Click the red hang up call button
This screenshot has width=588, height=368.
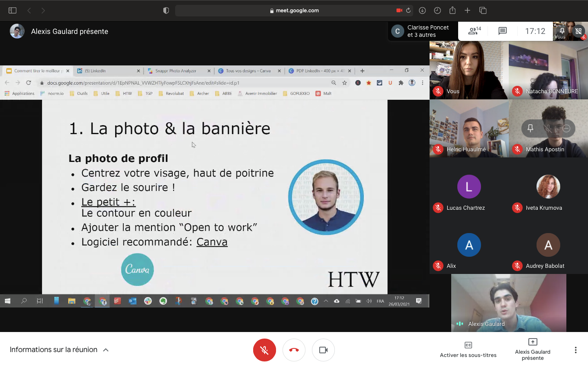coord(294,350)
